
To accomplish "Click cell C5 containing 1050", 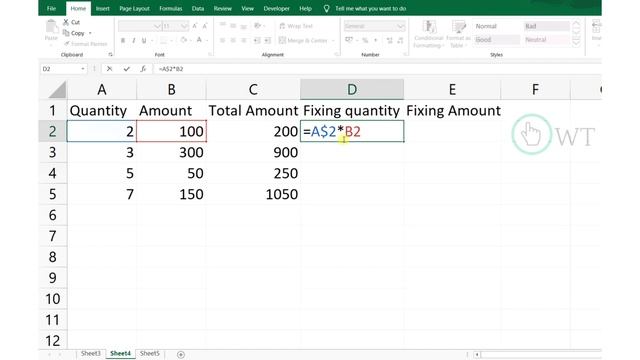I will point(253,194).
